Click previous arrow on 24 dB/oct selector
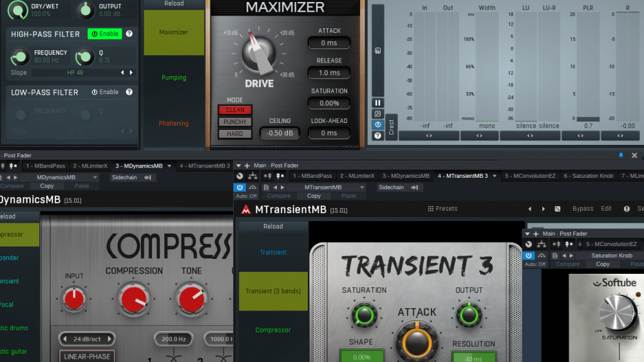Screen dimensions: 644x362 pos(65,339)
